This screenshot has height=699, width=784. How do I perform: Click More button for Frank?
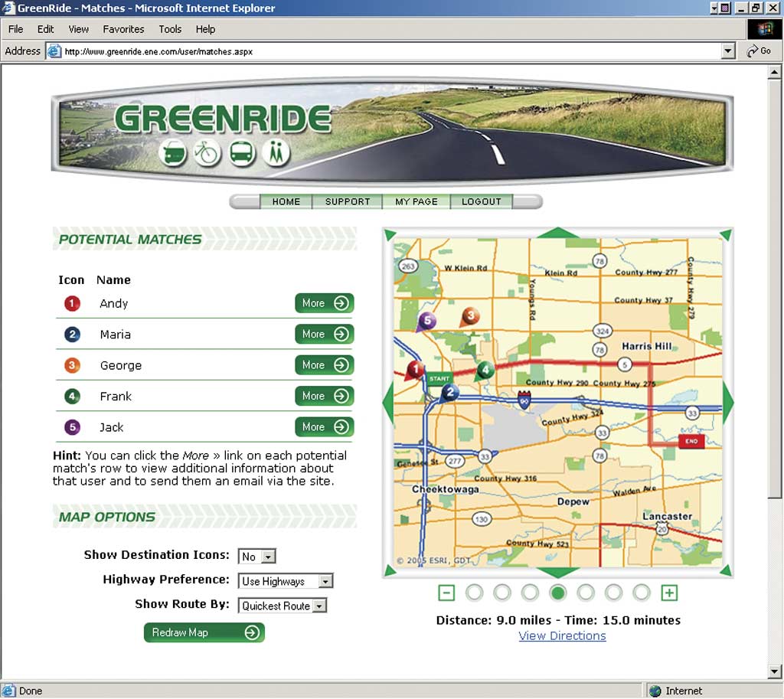(325, 397)
